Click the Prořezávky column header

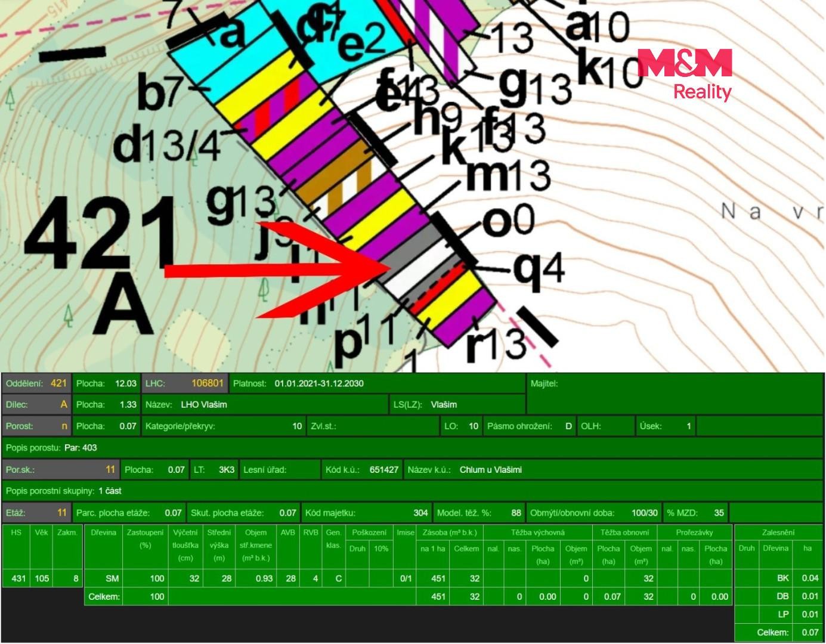click(x=694, y=532)
